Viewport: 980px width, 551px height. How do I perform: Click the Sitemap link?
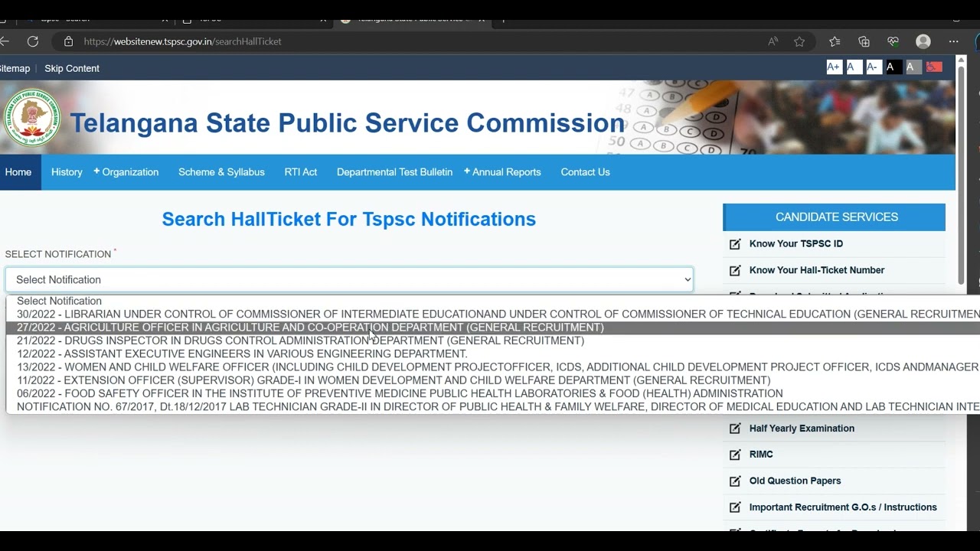pos(15,68)
